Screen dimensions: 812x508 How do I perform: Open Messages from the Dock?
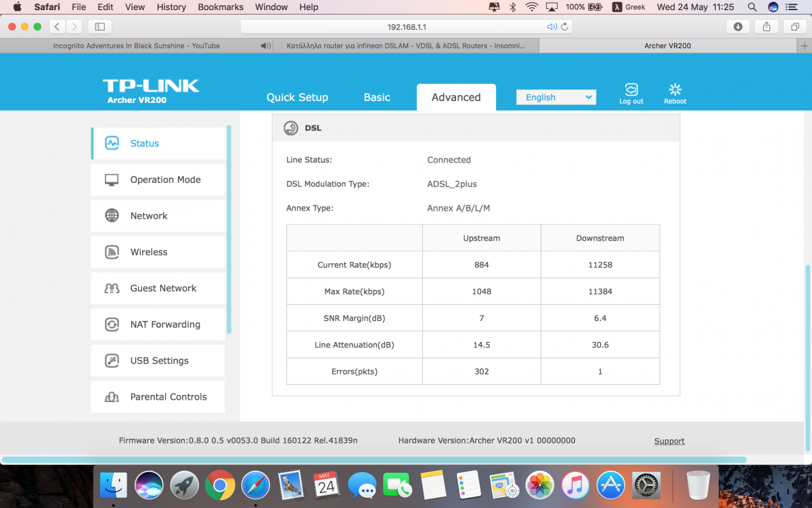point(362,485)
